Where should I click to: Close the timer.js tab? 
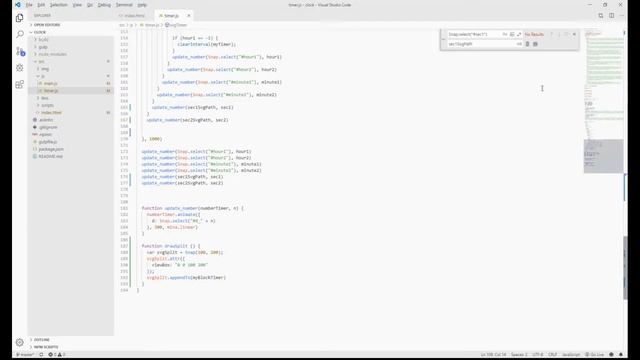pyautogui.click(x=189, y=16)
